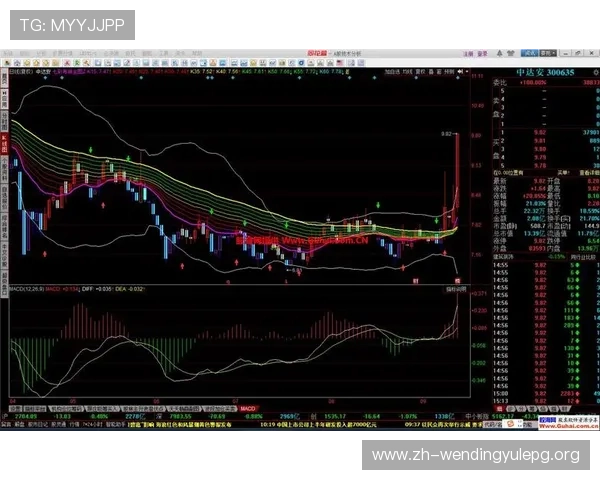Screen dimensions: 600x480
Task: Click the 指标说明 button in MACD panel
Action: pos(454,288)
